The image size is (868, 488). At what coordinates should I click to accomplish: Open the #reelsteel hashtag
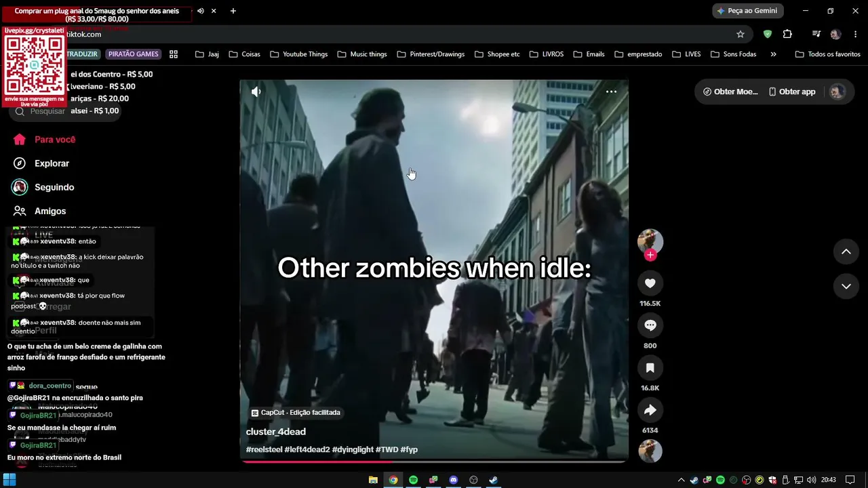tap(264, 449)
